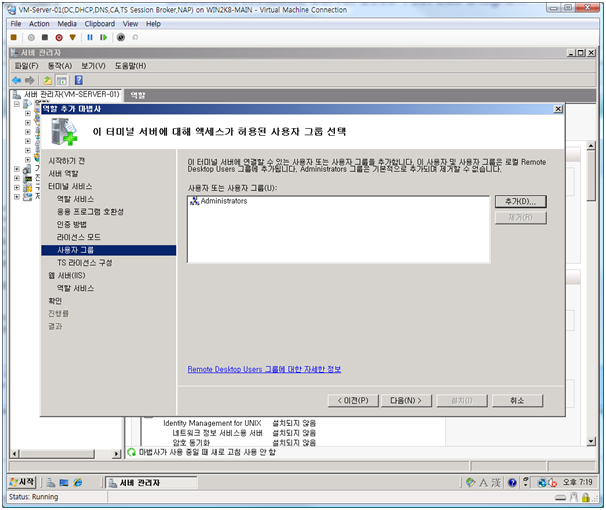The image size is (606, 510).
Task: Click the network tray icon beside the clock
Action: click(542, 483)
